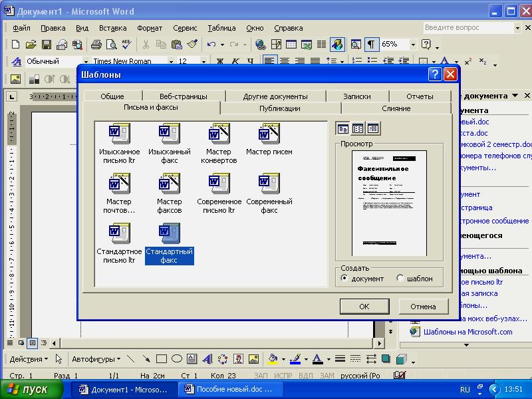Click the Save floppy disk icon

(47, 45)
